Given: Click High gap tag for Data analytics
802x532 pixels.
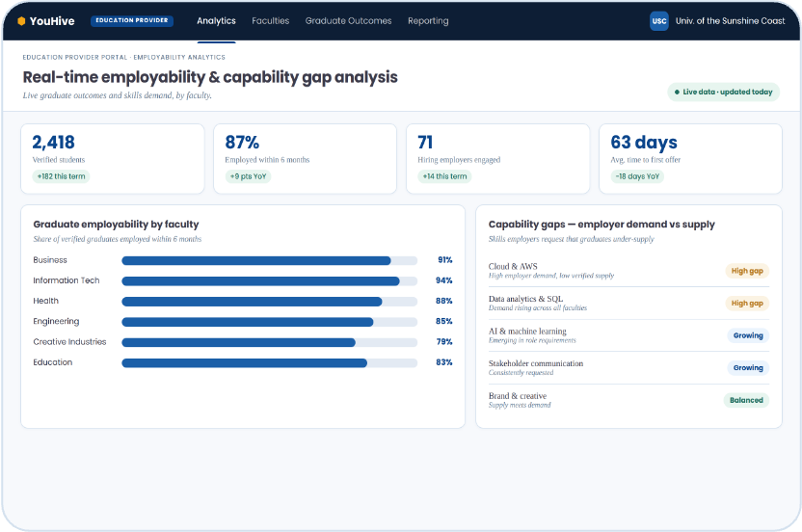Looking at the screenshot, I should click(x=747, y=304).
